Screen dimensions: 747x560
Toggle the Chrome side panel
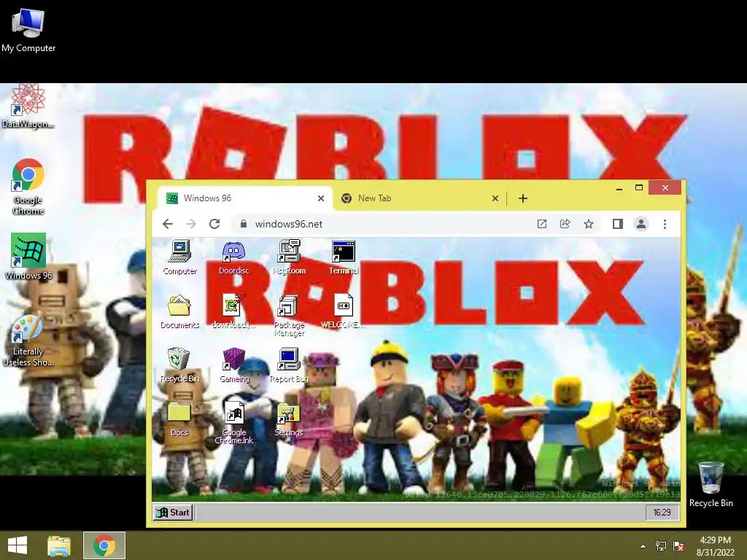click(617, 224)
